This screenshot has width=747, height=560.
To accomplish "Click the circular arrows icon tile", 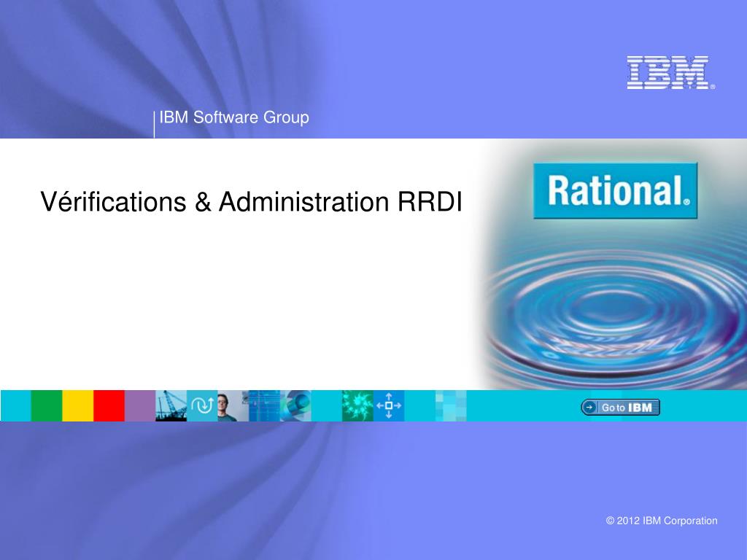I will [202, 405].
